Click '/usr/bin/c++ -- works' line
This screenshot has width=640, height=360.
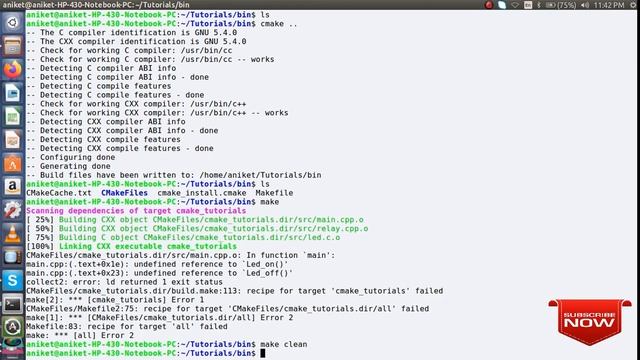point(157,113)
